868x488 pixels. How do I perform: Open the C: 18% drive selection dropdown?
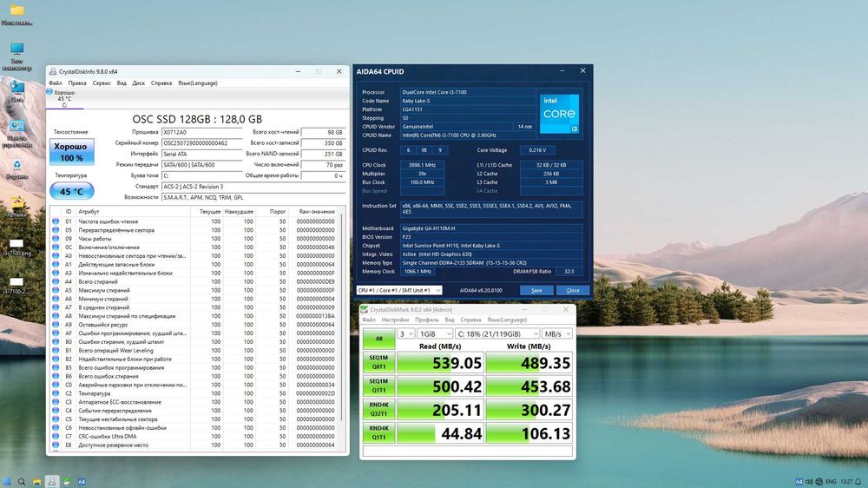click(x=497, y=334)
